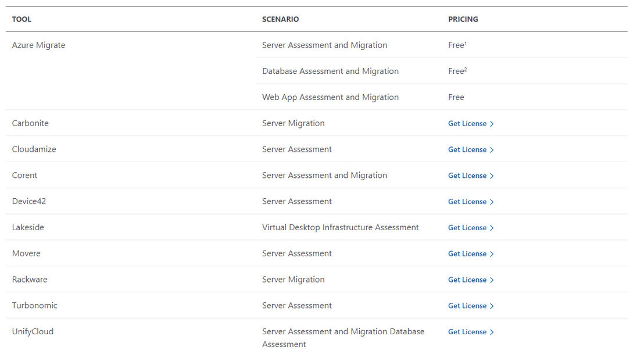Screen dimensions: 644x354
Task: Select the Cloudamize tool name
Action: coord(34,149)
